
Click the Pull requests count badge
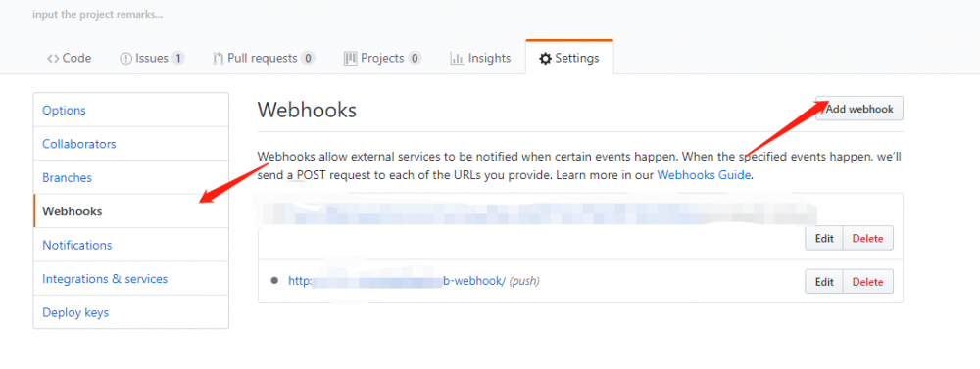(308, 59)
